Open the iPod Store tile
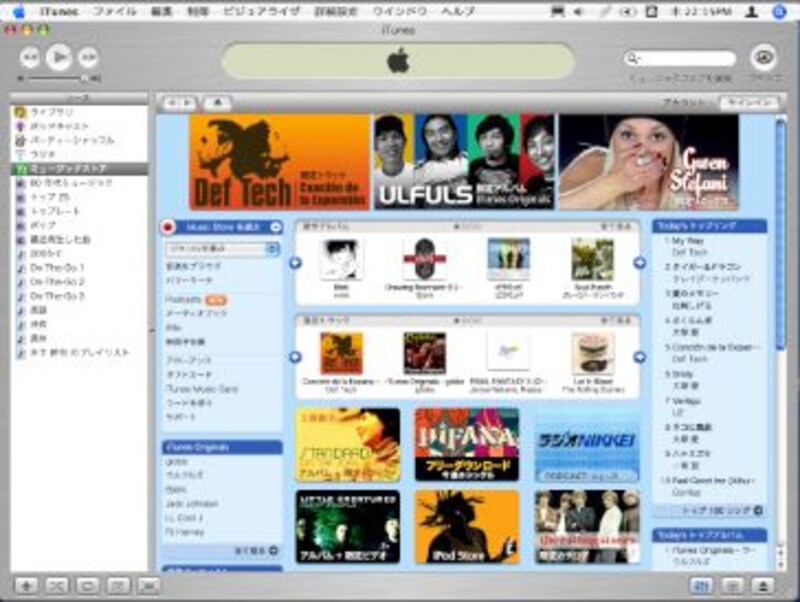This screenshot has width=800, height=602. point(467,527)
